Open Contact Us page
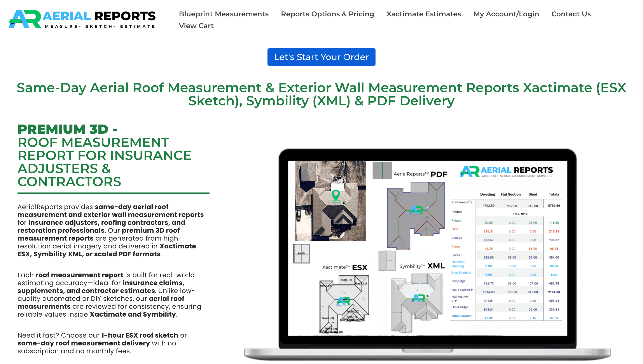The width and height of the screenshot is (643, 364). 571,14
